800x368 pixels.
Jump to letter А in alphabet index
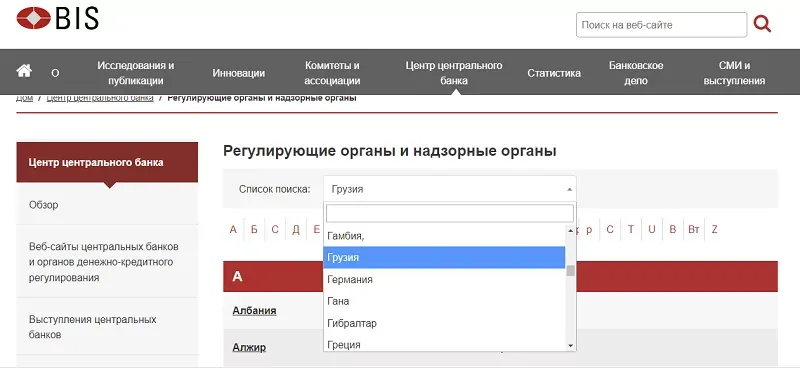(x=233, y=230)
